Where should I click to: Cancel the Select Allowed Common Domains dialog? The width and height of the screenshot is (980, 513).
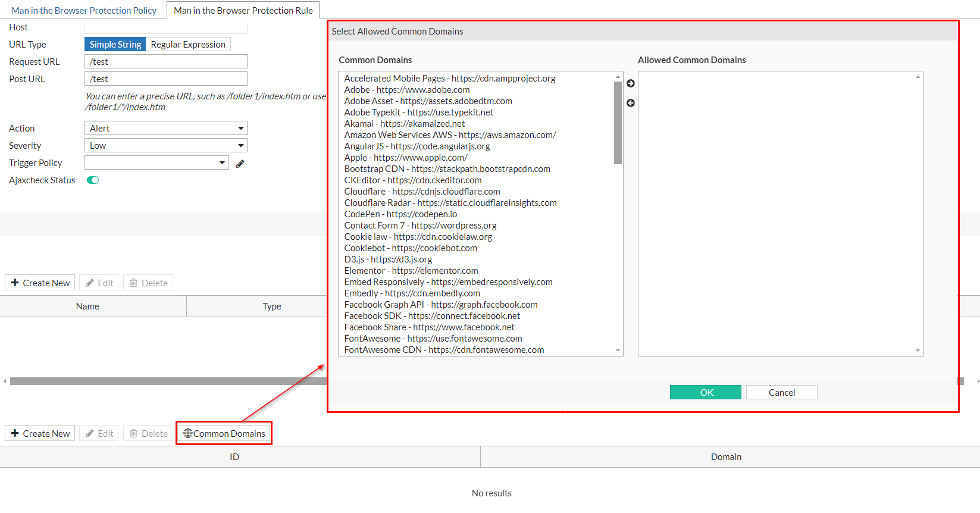782,392
